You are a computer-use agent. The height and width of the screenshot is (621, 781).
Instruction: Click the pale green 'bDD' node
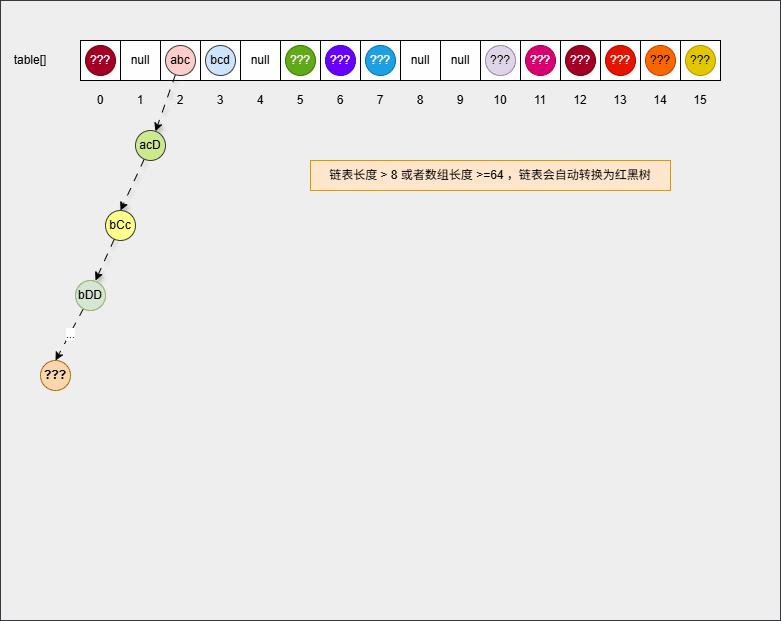click(x=90, y=295)
